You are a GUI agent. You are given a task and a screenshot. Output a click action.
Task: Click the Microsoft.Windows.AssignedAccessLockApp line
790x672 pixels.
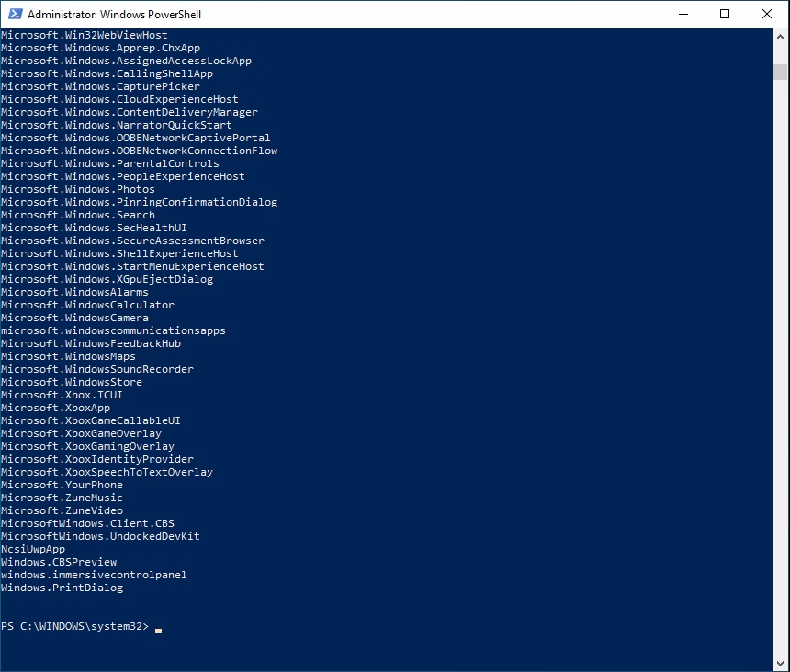(x=126, y=61)
